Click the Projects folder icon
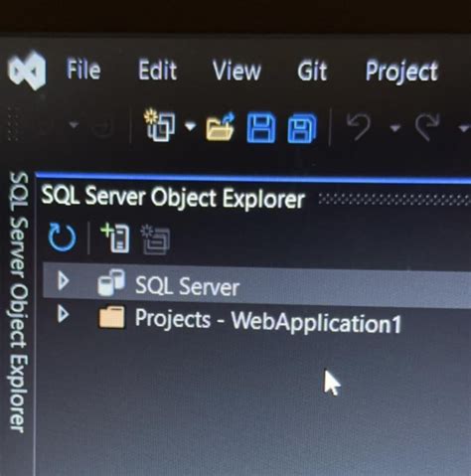The height and width of the screenshot is (476, 471). (x=112, y=317)
